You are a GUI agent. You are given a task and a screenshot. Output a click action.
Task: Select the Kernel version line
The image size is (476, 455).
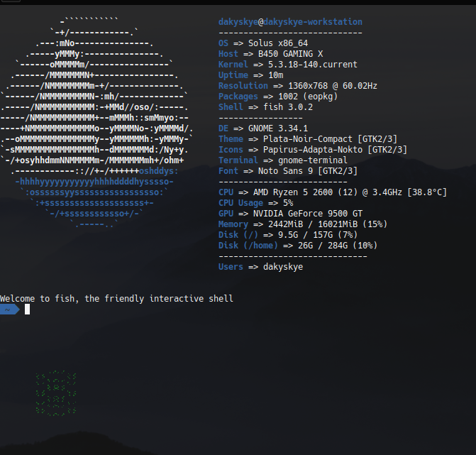pos(286,65)
